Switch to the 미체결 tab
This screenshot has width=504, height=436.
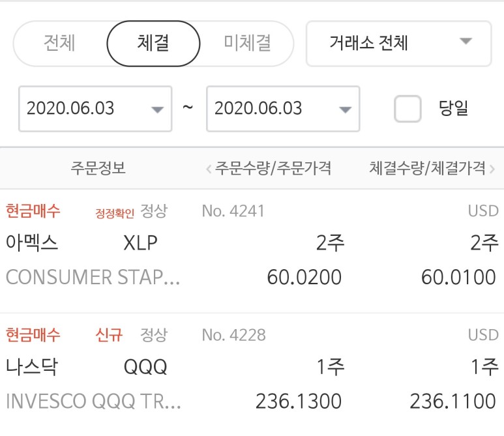coord(247,43)
